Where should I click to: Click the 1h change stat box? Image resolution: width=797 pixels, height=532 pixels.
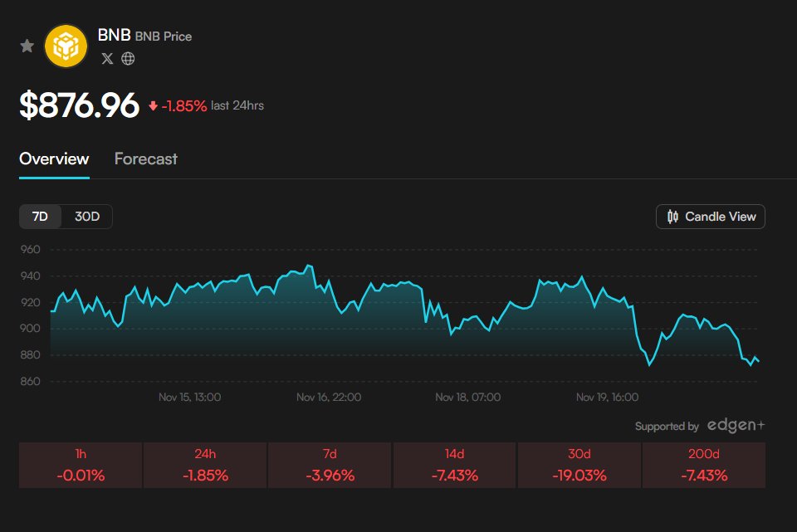(80, 465)
